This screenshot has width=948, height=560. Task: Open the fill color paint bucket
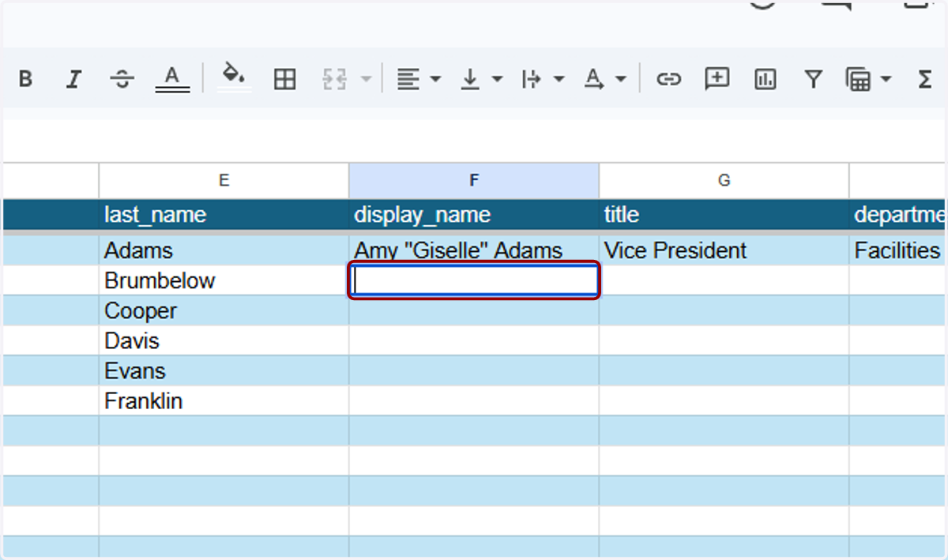(234, 77)
